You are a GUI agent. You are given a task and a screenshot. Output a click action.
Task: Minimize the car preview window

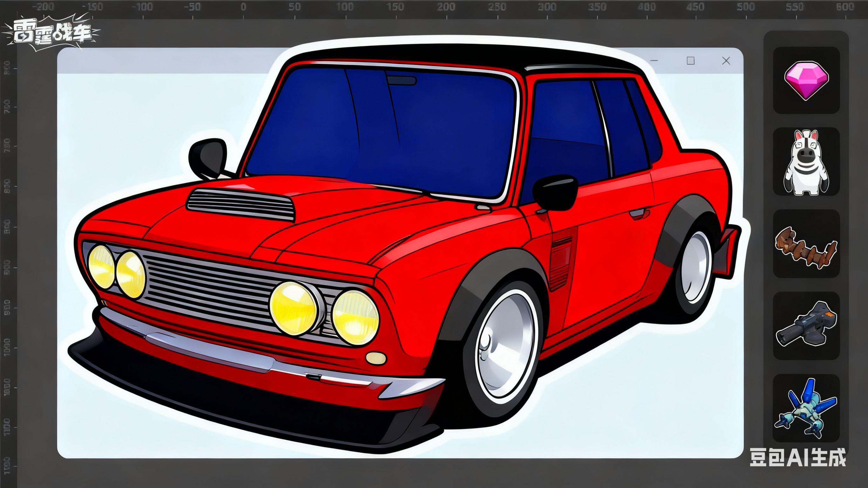[x=654, y=61]
